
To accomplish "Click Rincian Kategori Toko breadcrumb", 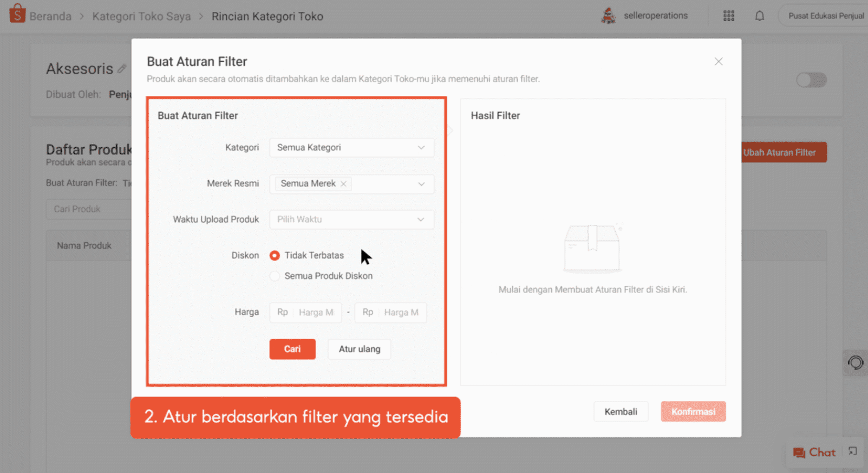I will 267,16.
